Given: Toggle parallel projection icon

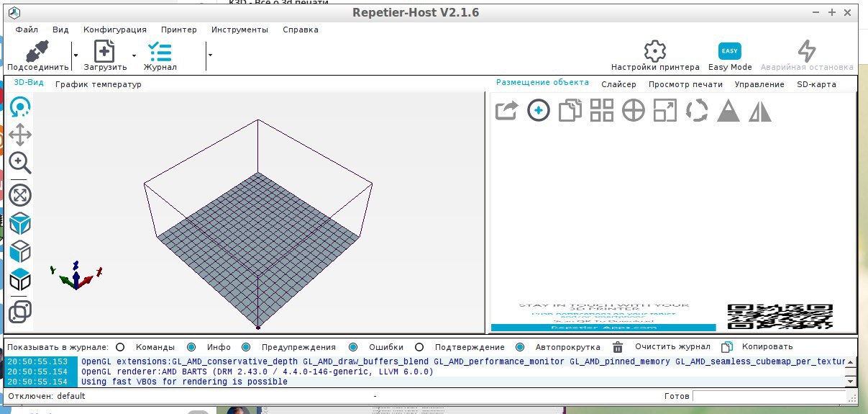Looking at the screenshot, I should click(x=20, y=312).
